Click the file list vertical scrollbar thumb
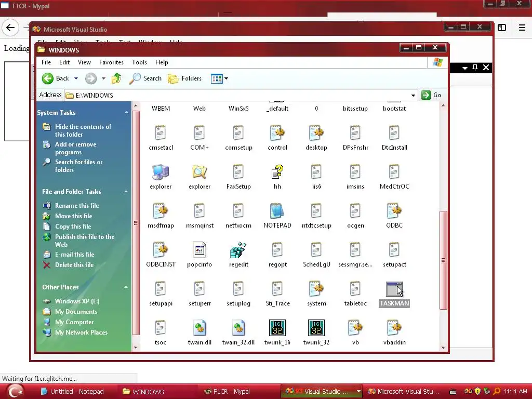 tap(443, 260)
